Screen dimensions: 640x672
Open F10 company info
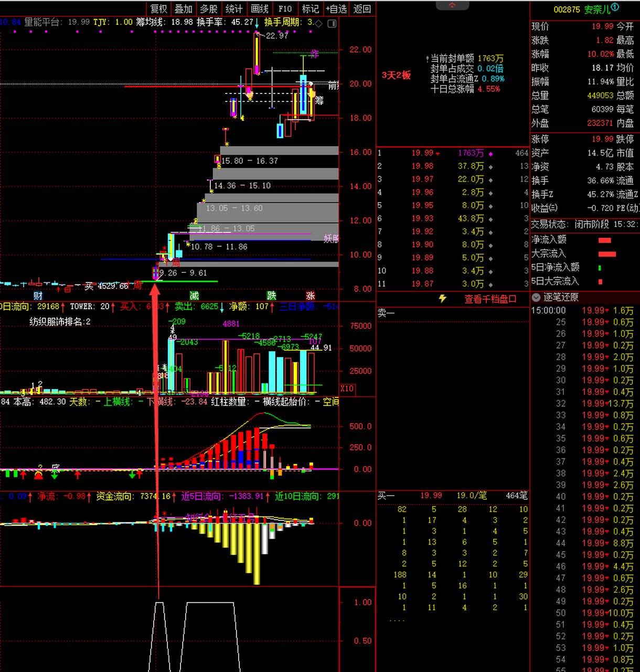point(285,9)
